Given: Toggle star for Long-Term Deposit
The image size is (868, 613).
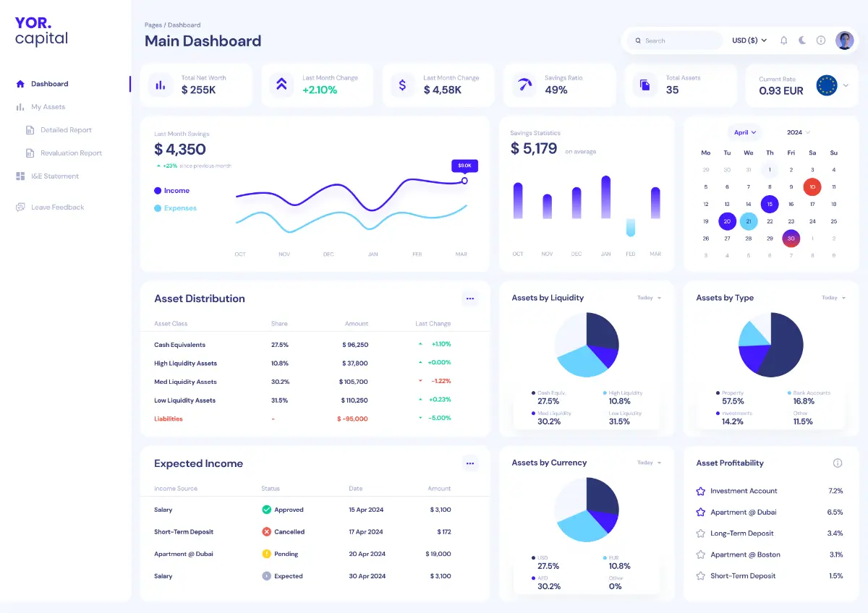Looking at the screenshot, I should click(x=700, y=533).
